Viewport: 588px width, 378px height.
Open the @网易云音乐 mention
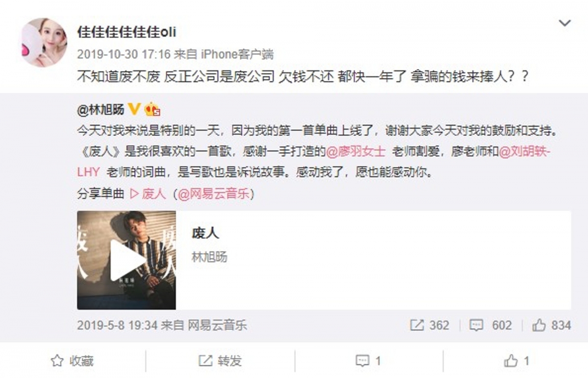pyautogui.click(x=213, y=194)
